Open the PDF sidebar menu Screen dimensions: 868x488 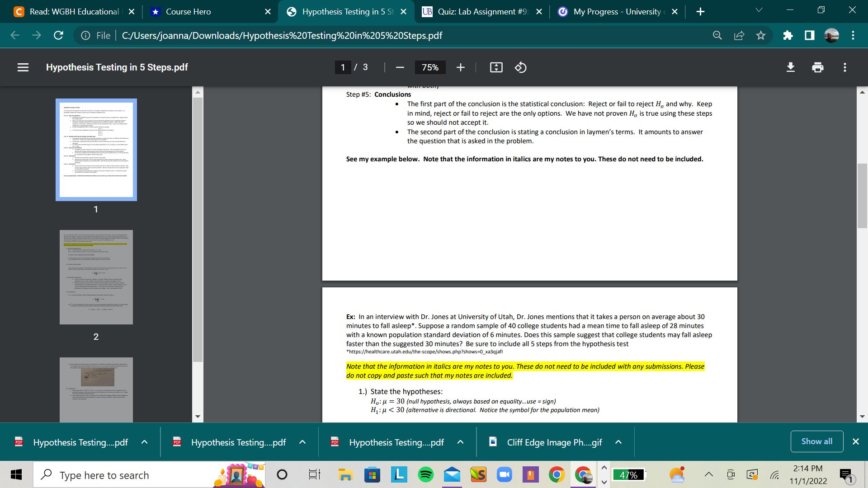point(23,67)
